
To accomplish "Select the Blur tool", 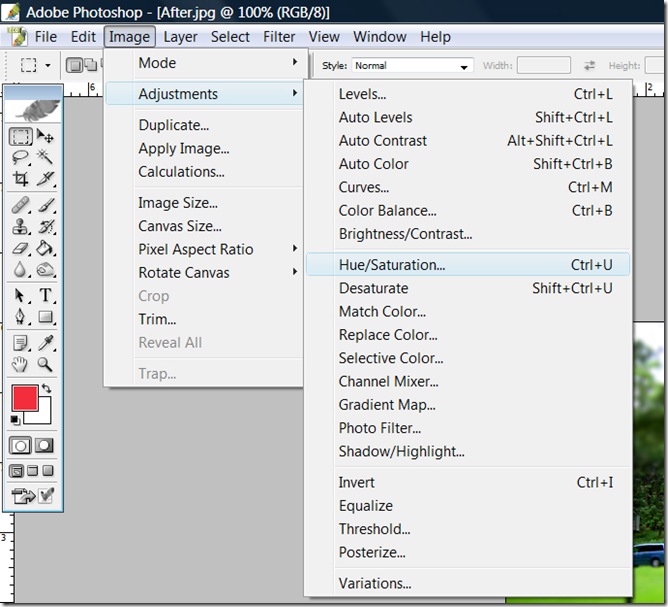I will coord(20,269).
